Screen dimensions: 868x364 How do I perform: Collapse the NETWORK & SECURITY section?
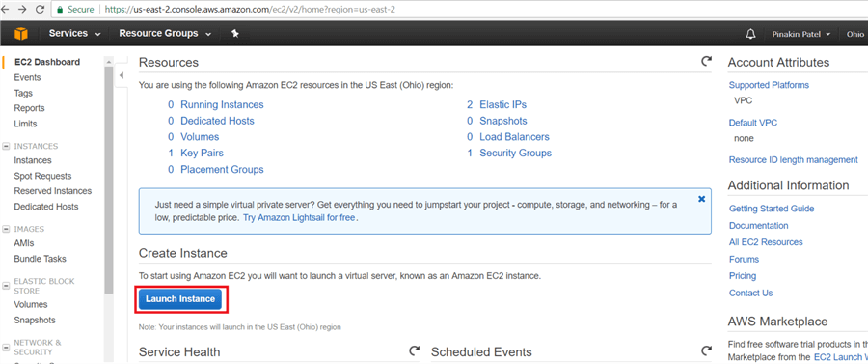(x=6, y=348)
